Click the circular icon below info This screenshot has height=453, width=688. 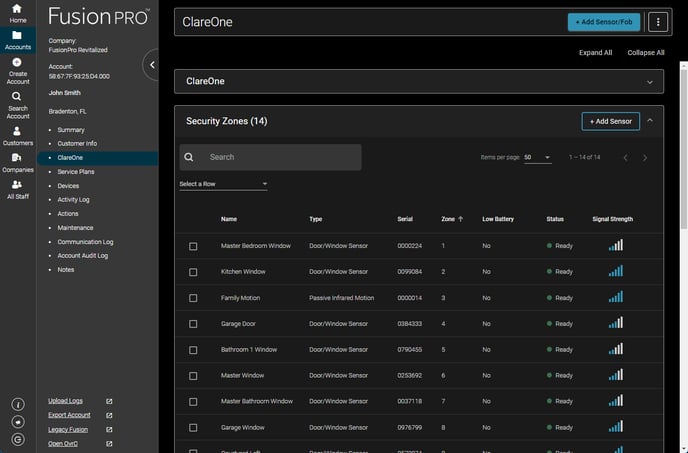[x=18, y=422]
